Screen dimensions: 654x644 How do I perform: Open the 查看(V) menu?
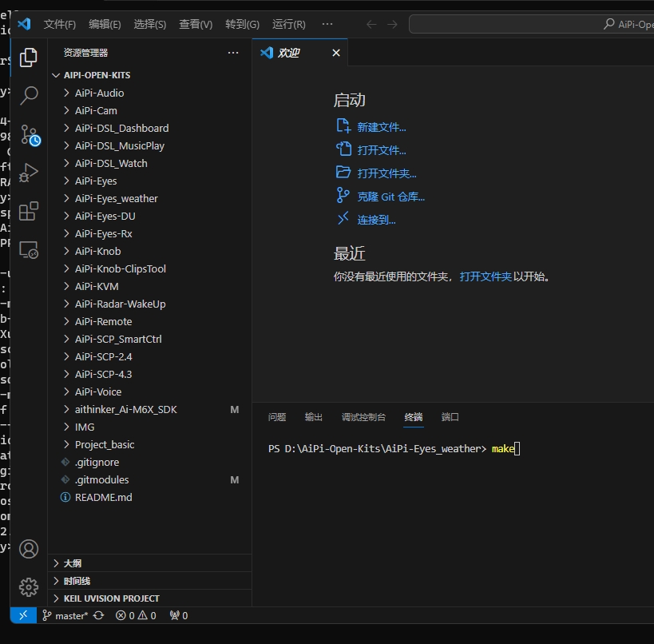[x=196, y=24]
